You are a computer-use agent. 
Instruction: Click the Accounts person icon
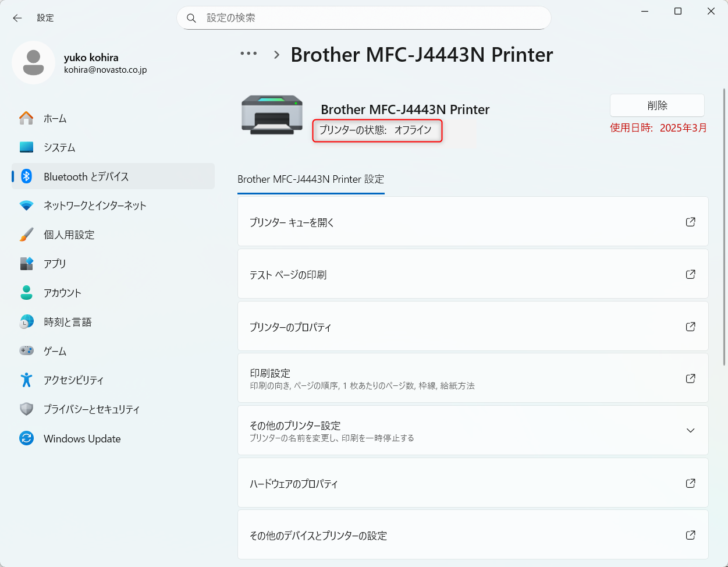pyautogui.click(x=26, y=293)
